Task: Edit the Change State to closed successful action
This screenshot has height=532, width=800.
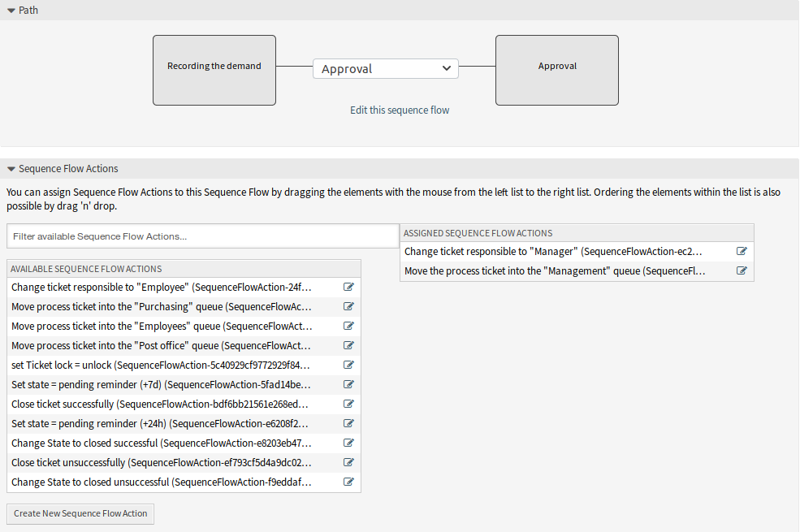Action: click(348, 443)
